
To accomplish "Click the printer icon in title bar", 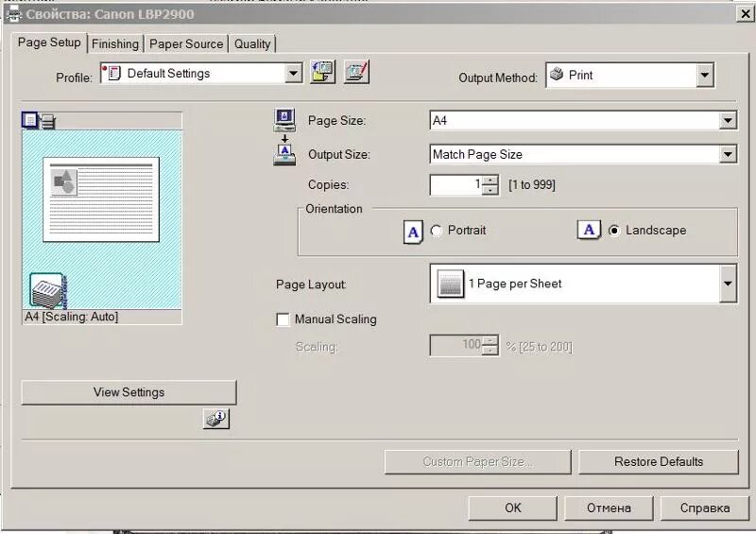I will coord(13,14).
